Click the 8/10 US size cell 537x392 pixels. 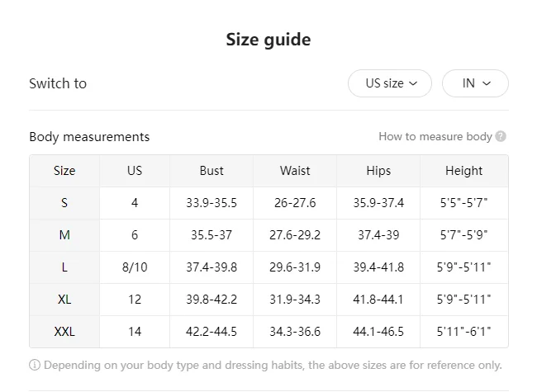point(135,267)
